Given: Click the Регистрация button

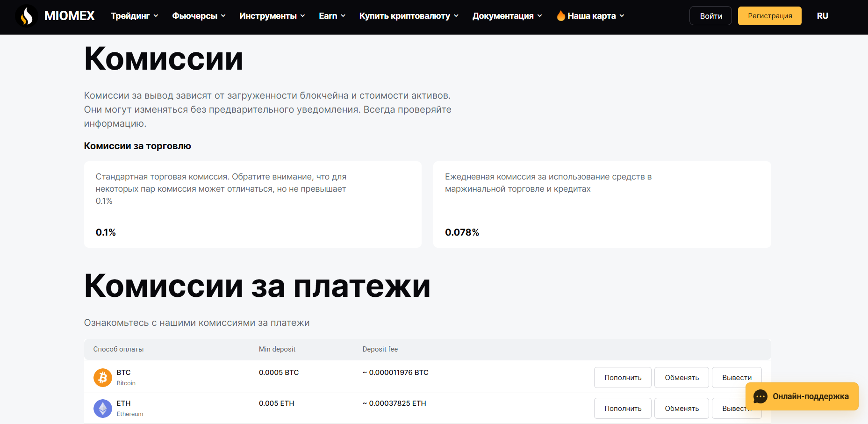Looking at the screenshot, I should pos(770,16).
